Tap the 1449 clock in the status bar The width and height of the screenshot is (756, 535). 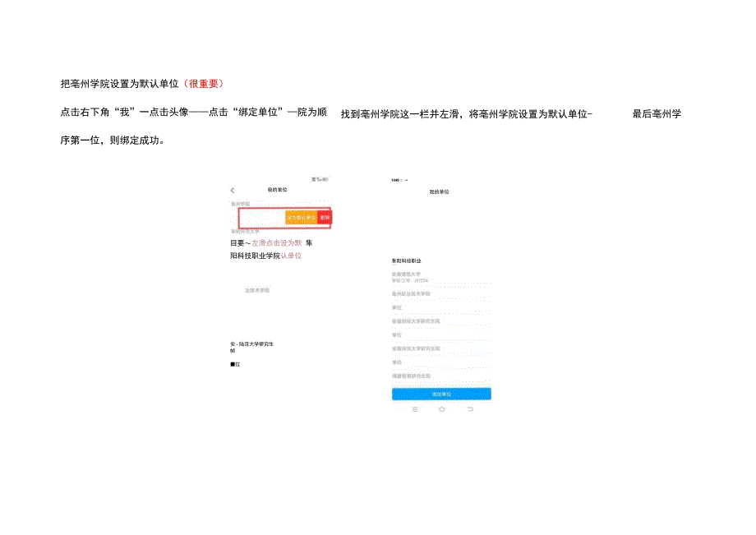[394, 179]
